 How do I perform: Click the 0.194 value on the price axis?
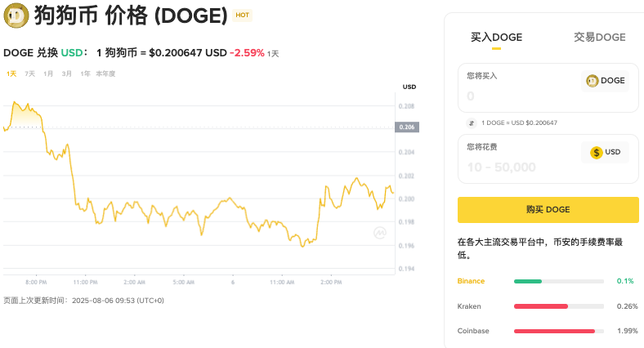pos(406,269)
